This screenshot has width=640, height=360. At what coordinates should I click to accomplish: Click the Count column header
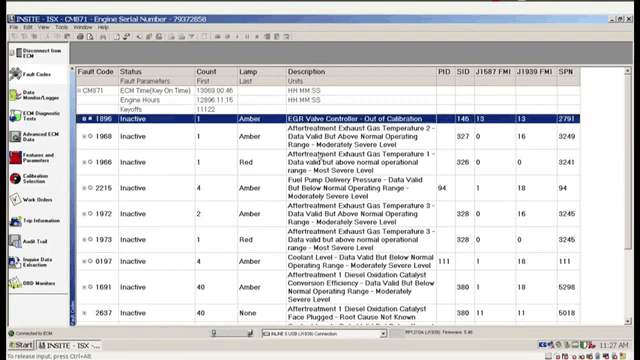(216, 71)
